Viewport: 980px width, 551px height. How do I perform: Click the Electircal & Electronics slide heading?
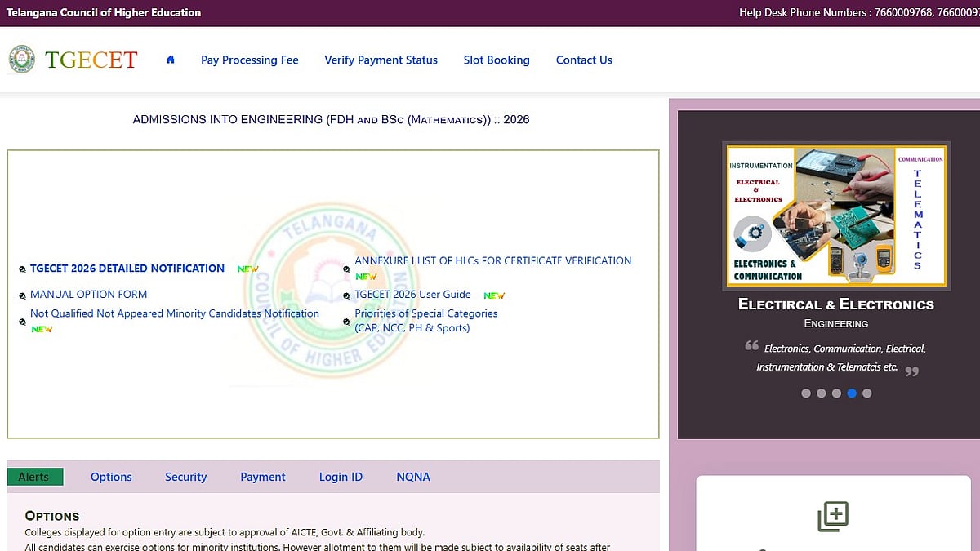tap(836, 304)
